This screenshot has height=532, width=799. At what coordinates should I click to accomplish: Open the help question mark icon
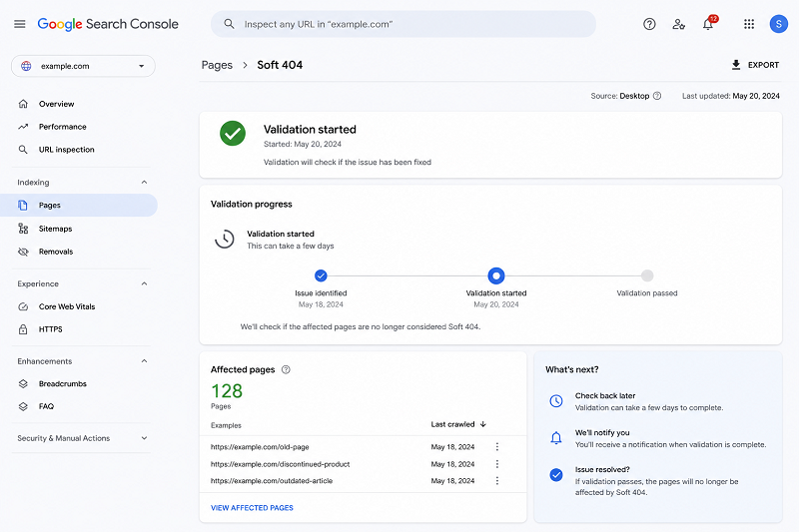649,24
